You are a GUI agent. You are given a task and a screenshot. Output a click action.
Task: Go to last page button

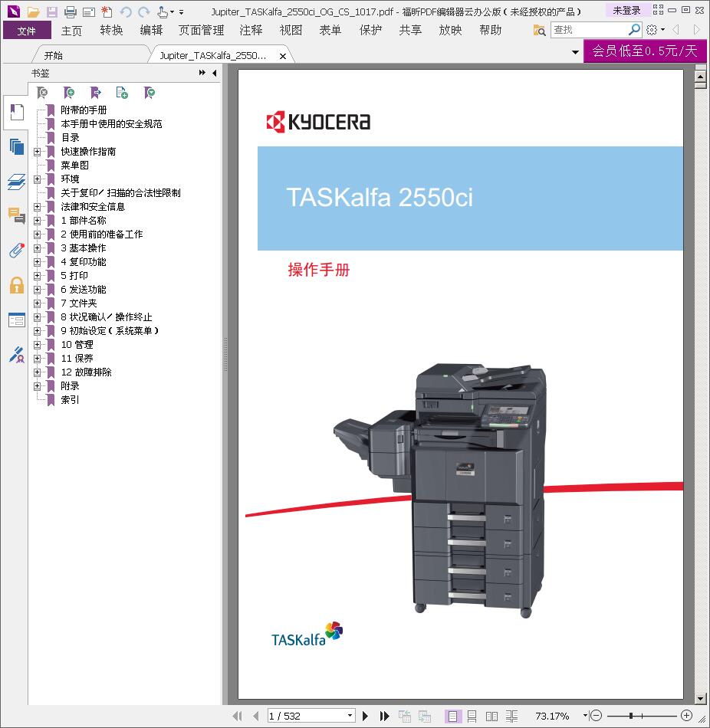coord(384,716)
